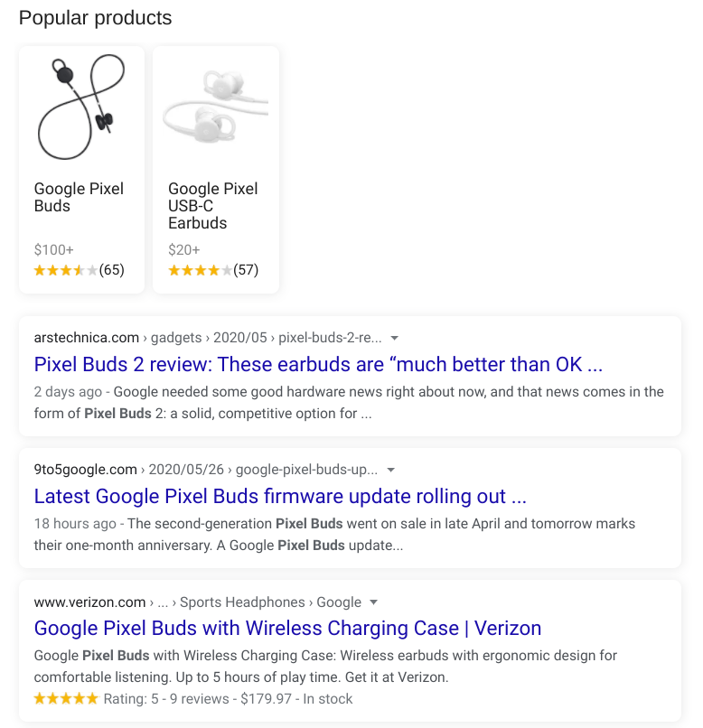Viewport: 703px width, 728px height.
Task: Click the USB-C Earbuds star rating (57)
Action: (213, 270)
